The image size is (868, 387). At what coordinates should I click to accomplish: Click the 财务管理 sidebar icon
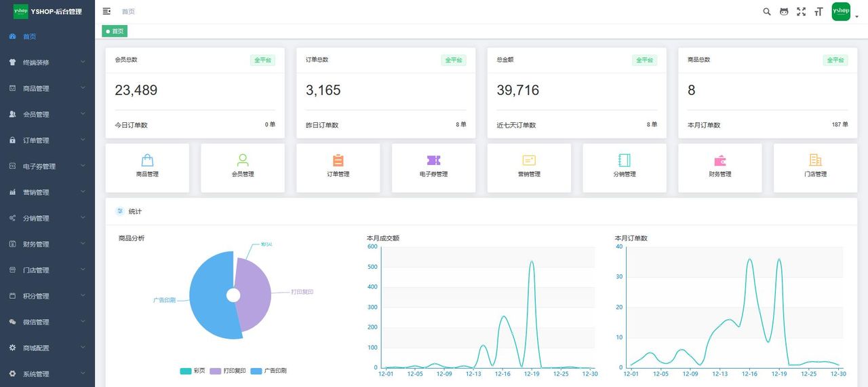pos(12,244)
